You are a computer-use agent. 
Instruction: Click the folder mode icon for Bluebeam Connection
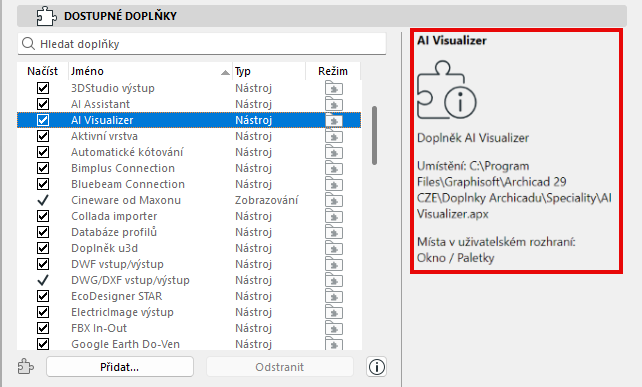pyautogui.click(x=334, y=184)
